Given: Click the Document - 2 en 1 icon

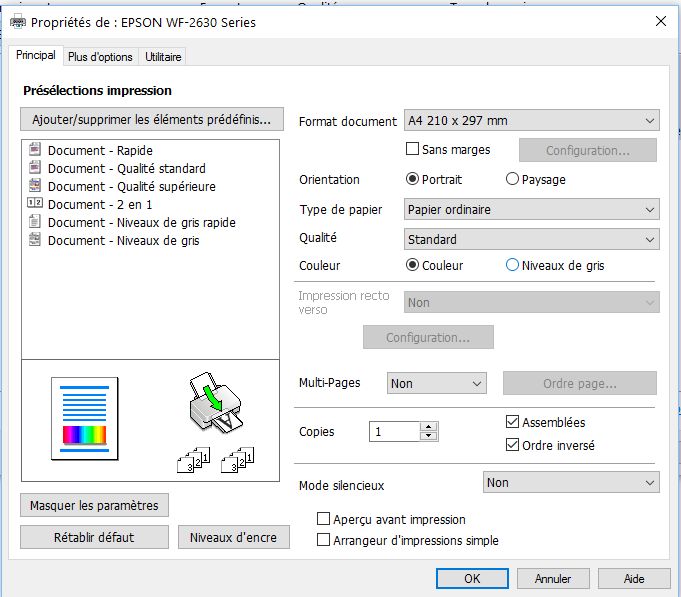Looking at the screenshot, I should pyautogui.click(x=35, y=203).
